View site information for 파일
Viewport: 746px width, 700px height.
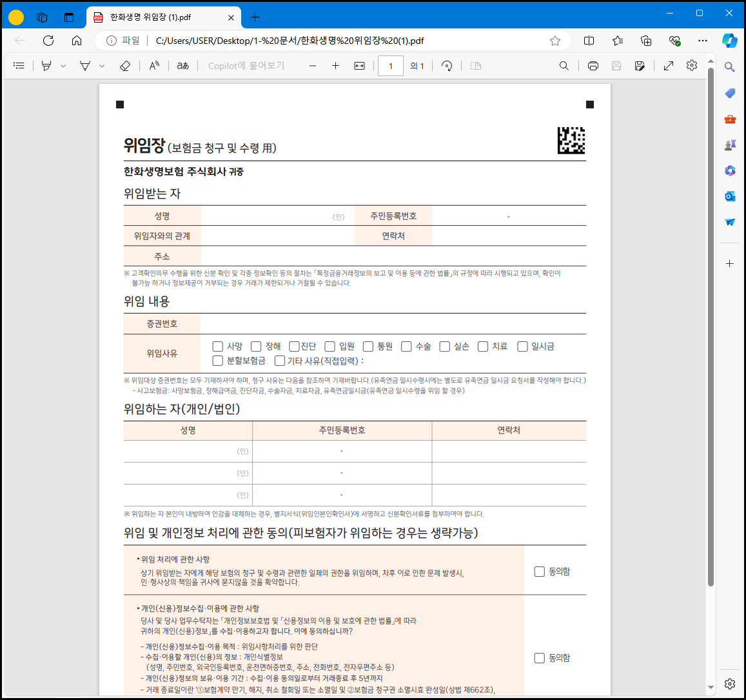coord(123,41)
